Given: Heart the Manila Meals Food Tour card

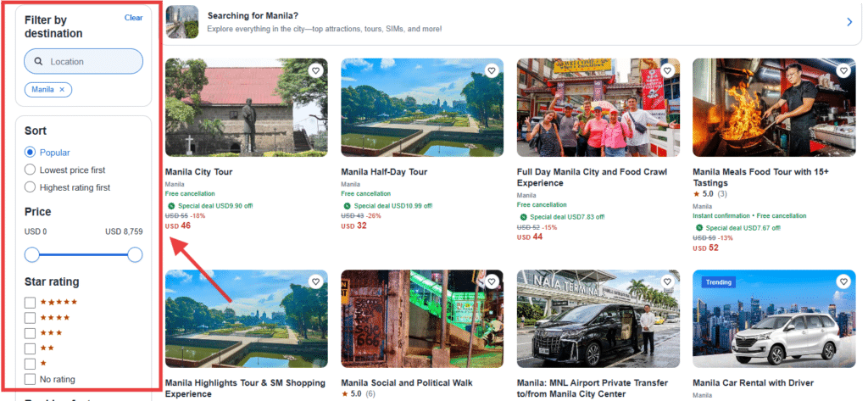Looking at the screenshot, I should point(843,71).
